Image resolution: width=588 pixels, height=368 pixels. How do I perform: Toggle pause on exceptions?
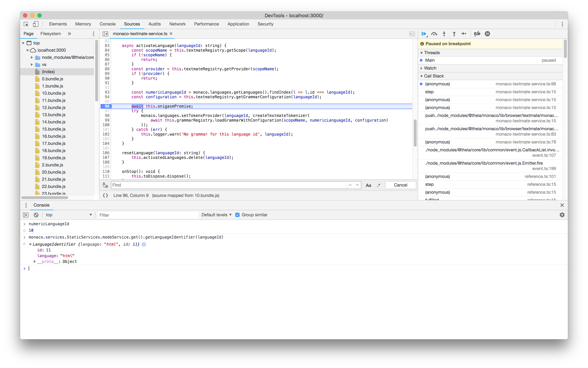(x=487, y=34)
